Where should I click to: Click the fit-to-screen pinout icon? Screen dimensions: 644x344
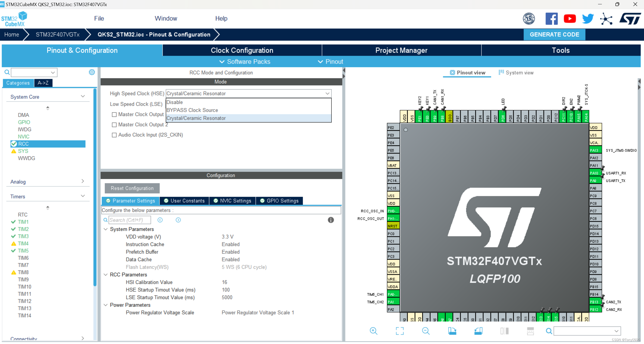[400, 331]
